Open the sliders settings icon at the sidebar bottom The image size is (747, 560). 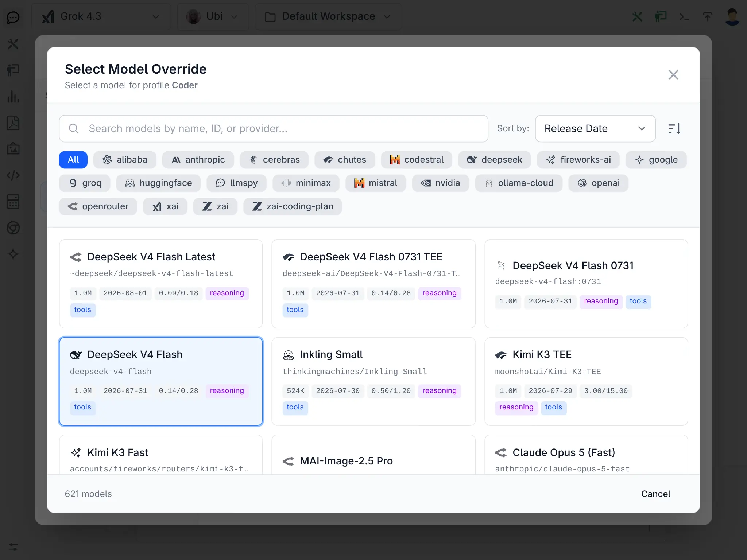coord(13,547)
